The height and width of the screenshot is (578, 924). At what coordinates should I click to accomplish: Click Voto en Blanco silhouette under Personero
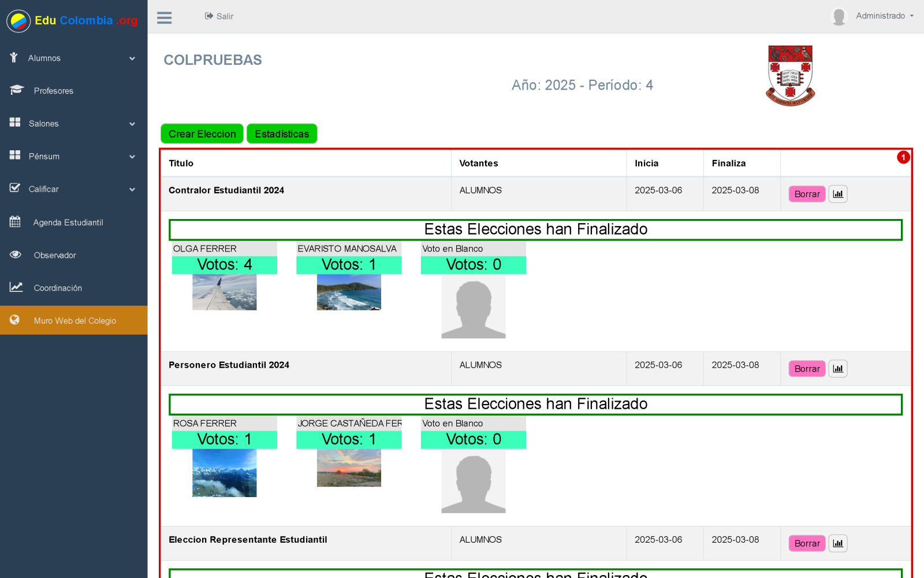[x=474, y=481]
